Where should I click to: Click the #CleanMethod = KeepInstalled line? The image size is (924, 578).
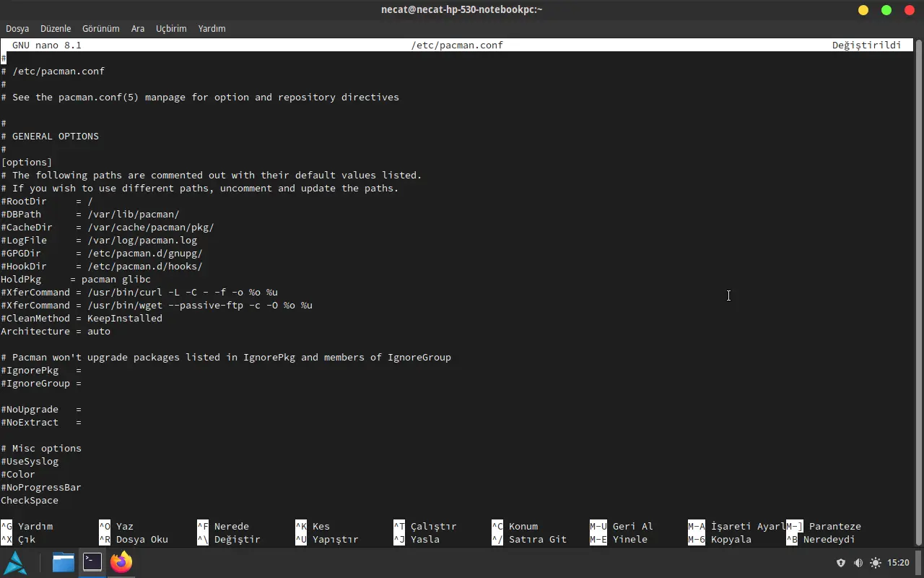coord(82,318)
